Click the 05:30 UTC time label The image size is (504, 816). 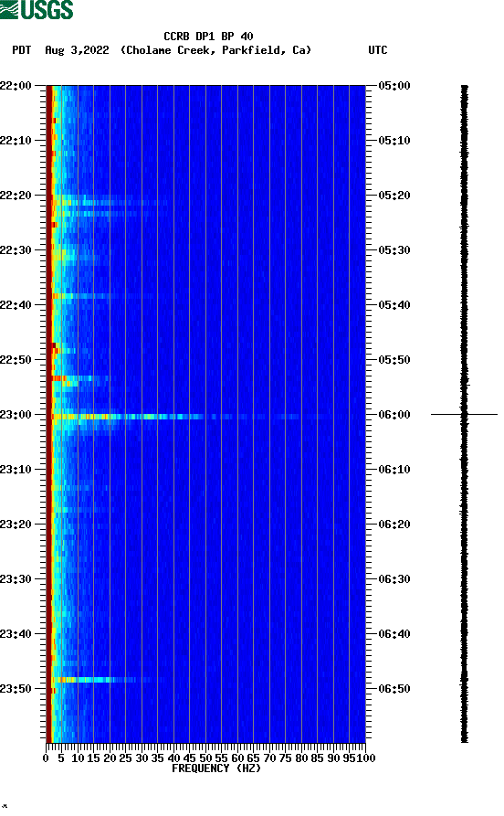[394, 249]
